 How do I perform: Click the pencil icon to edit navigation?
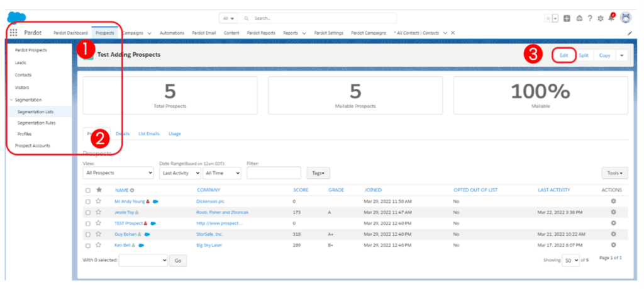(630, 33)
